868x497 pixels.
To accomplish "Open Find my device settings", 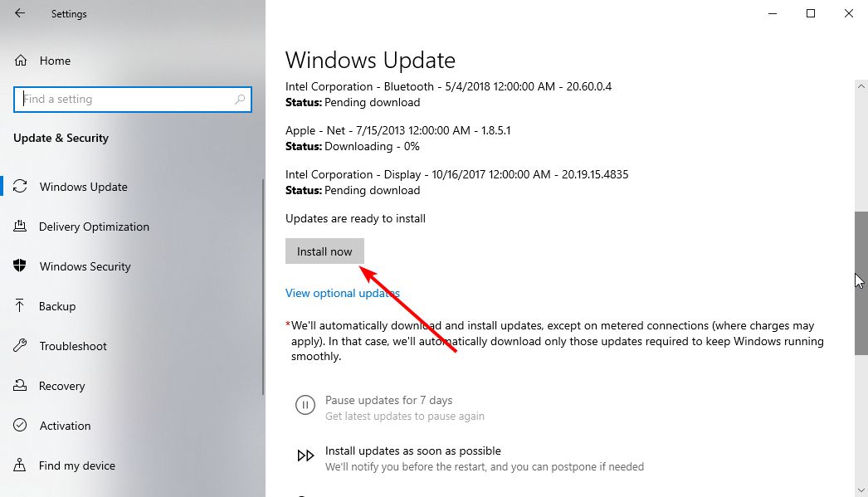I will click(x=77, y=466).
